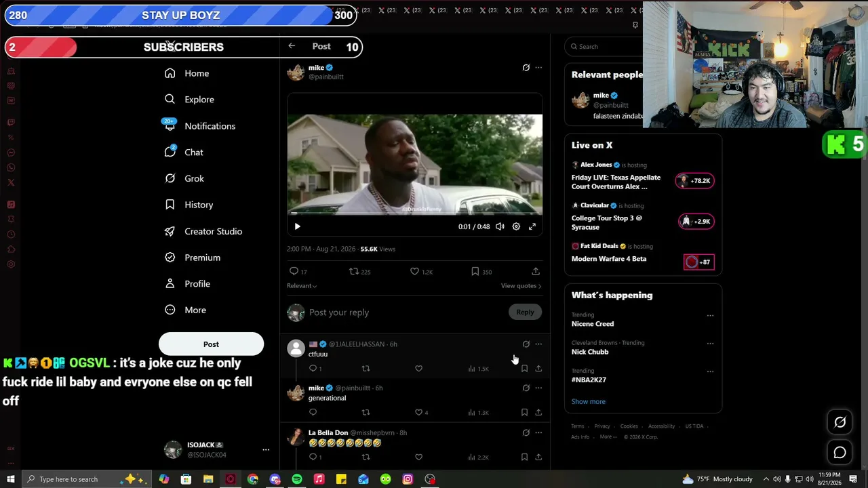
Task: Go back using the arrow beside Post
Action: coord(292,46)
